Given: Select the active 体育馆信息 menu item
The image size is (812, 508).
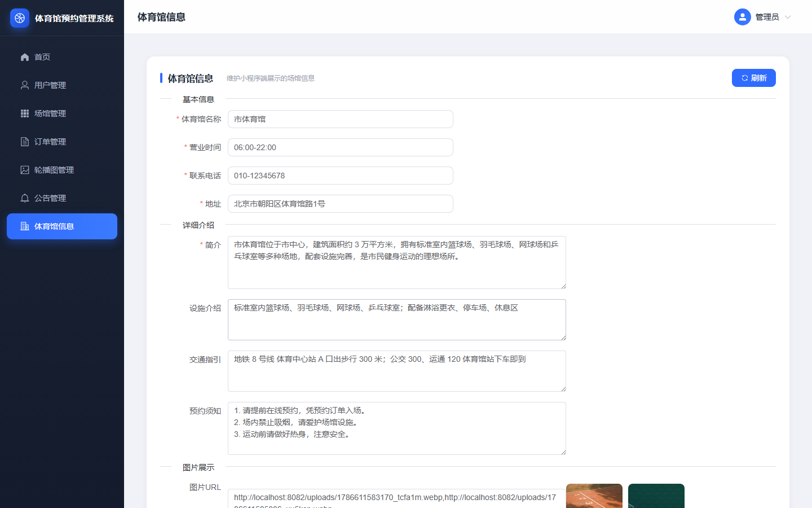Looking at the screenshot, I should click(x=62, y=226).
